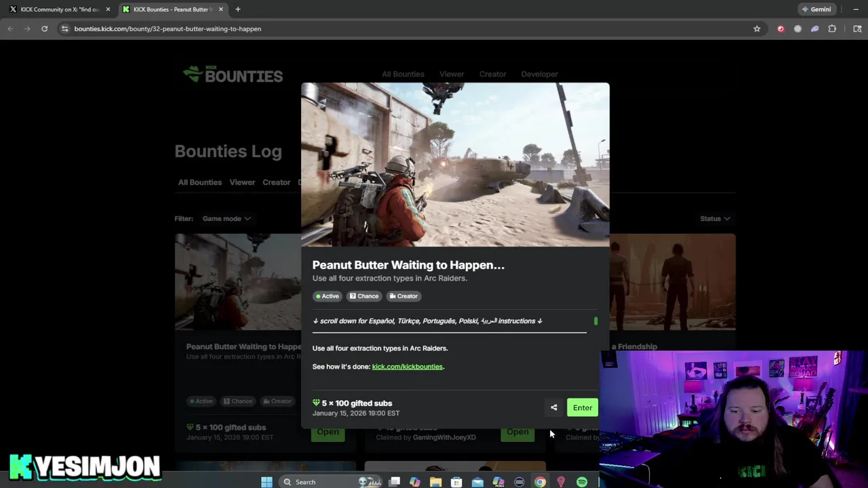868x488 pixels.
Task: Open Copilot from the taskbar
Action: (x=415, y=482)
